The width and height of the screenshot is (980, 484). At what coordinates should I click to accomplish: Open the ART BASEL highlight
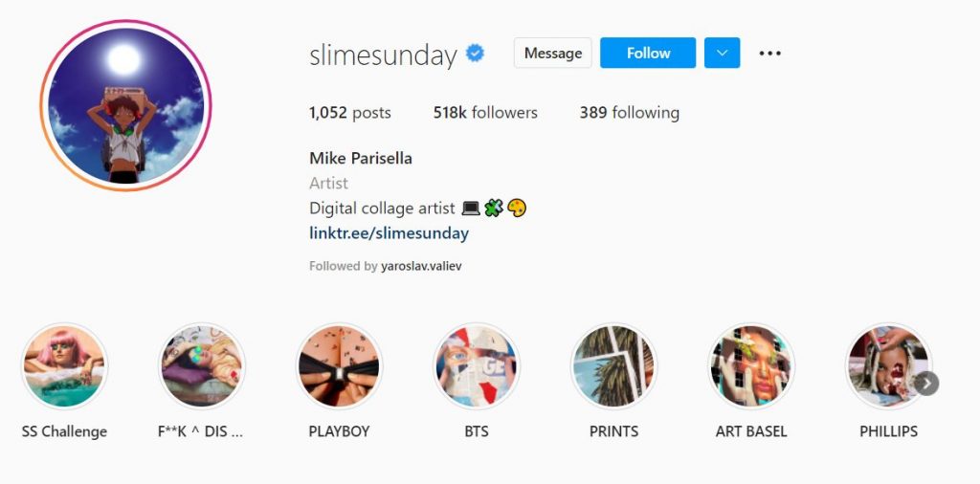(751, 366)
